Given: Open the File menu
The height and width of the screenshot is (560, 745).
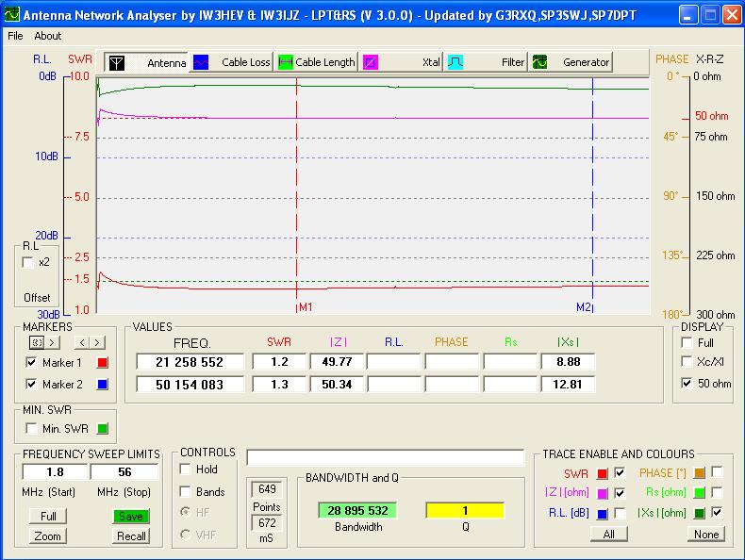Looking at the screenshot, I should click(15, 36).
